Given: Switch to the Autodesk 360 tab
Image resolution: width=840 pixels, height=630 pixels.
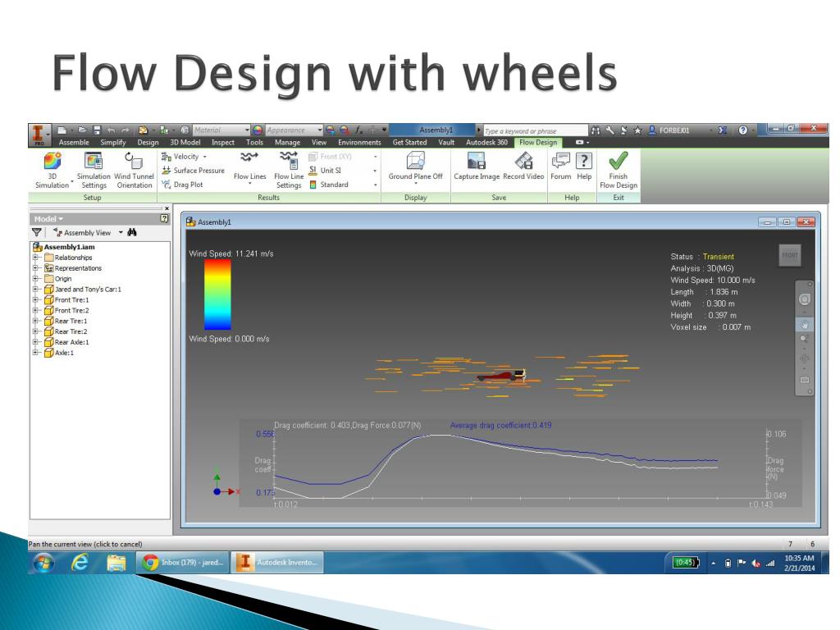Looking at the screenshot, I should click(486, 143).
